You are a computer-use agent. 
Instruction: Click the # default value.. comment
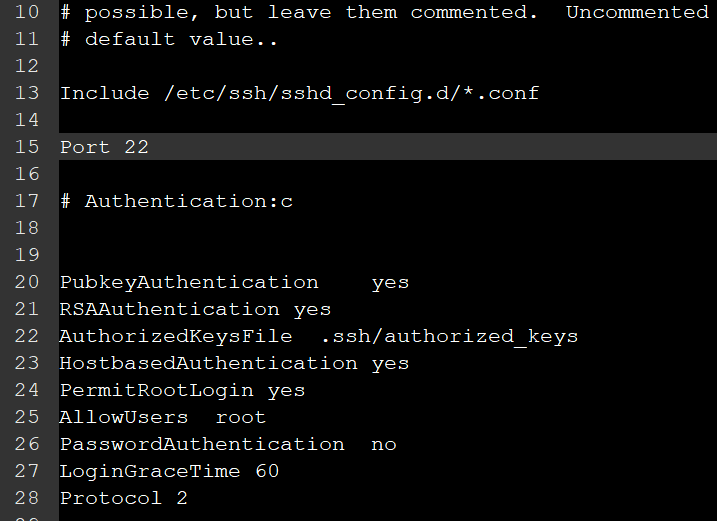coord(169,39)
